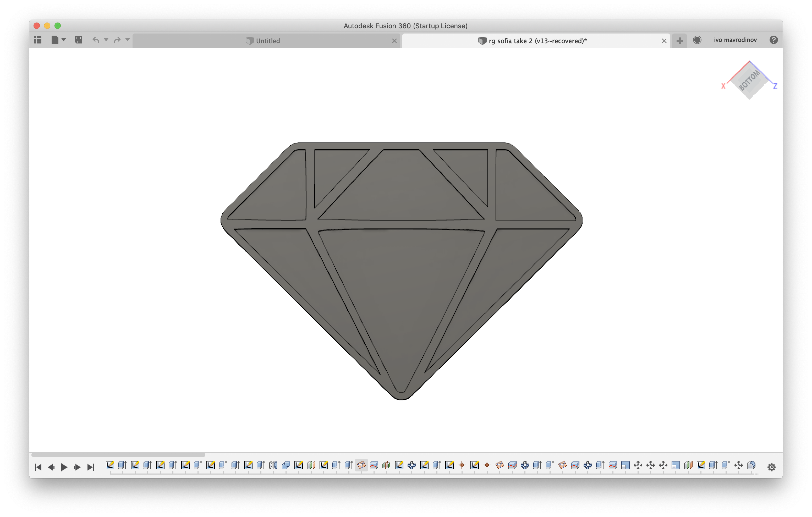This screenshot has height=517, width=812.
Task: Play the design history timeline
Action: (64, 467)
